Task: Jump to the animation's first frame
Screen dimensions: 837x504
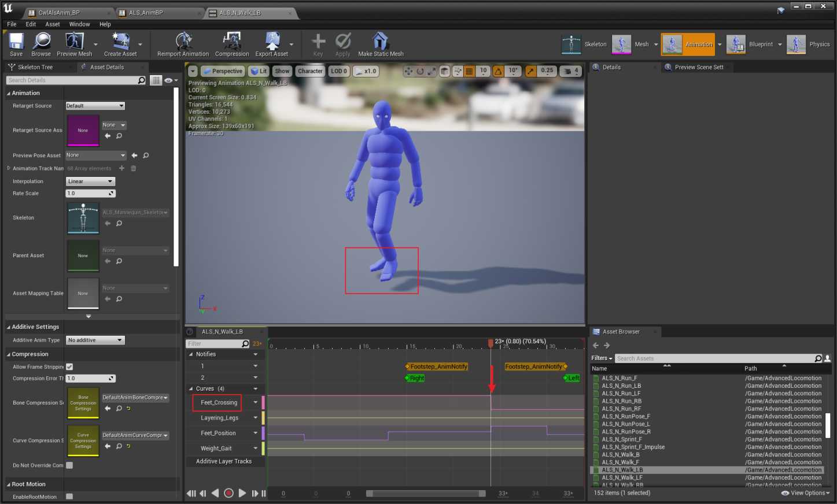Action: coord(191,493)
